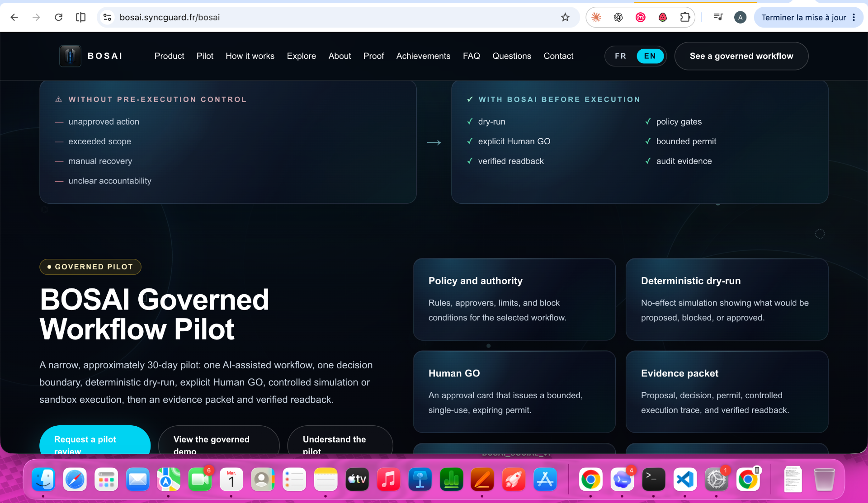Select the EN language toggle
Viewport: 868px width, 503px height.
[650, 56]
